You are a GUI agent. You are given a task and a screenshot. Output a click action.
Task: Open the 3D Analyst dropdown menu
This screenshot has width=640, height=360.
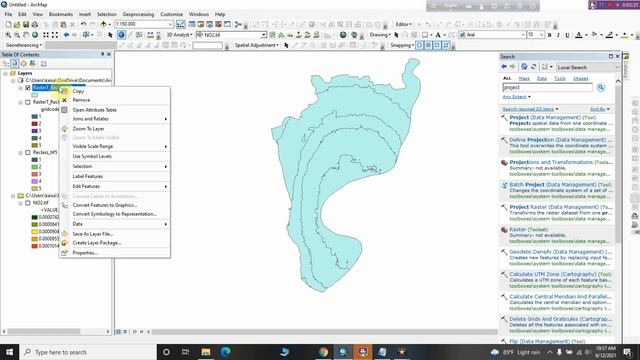pyautogui.click(x=179, y=35)
